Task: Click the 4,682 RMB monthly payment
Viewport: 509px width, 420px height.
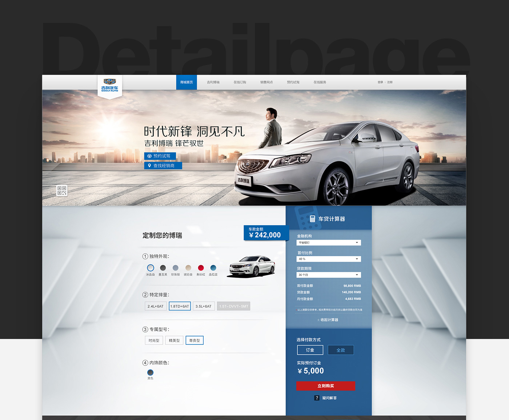Action: pos(353,299)
